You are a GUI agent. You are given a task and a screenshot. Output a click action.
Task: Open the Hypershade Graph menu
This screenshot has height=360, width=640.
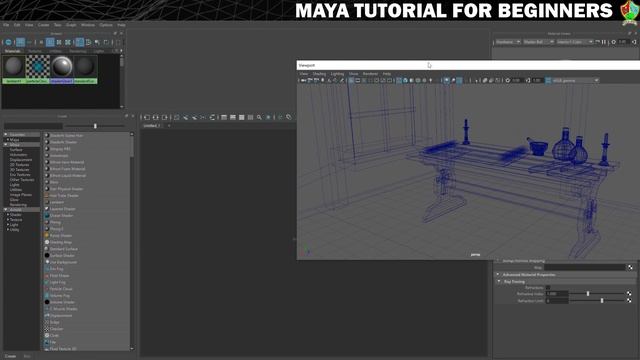point(71,25)
